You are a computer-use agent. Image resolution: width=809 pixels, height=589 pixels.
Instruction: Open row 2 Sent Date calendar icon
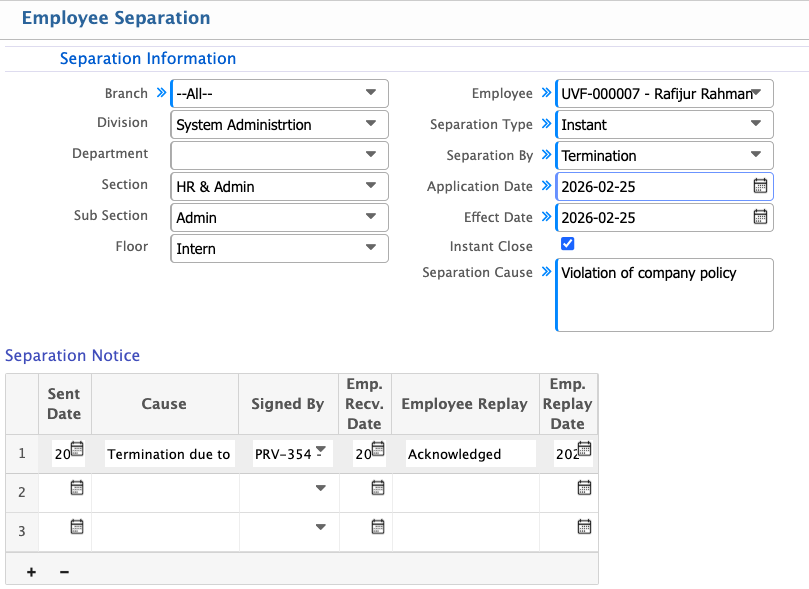pyautogui.click(x=77, y=488)
